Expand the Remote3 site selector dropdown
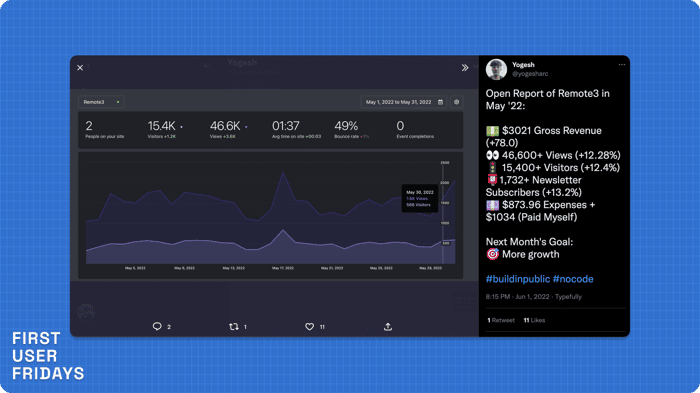Screen dimensions: 700x393 pos(101,102)
